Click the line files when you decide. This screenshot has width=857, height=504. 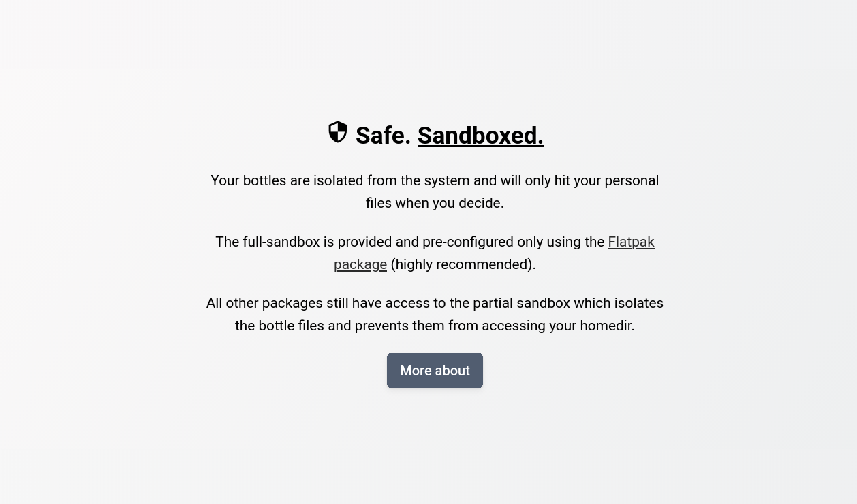435,203
